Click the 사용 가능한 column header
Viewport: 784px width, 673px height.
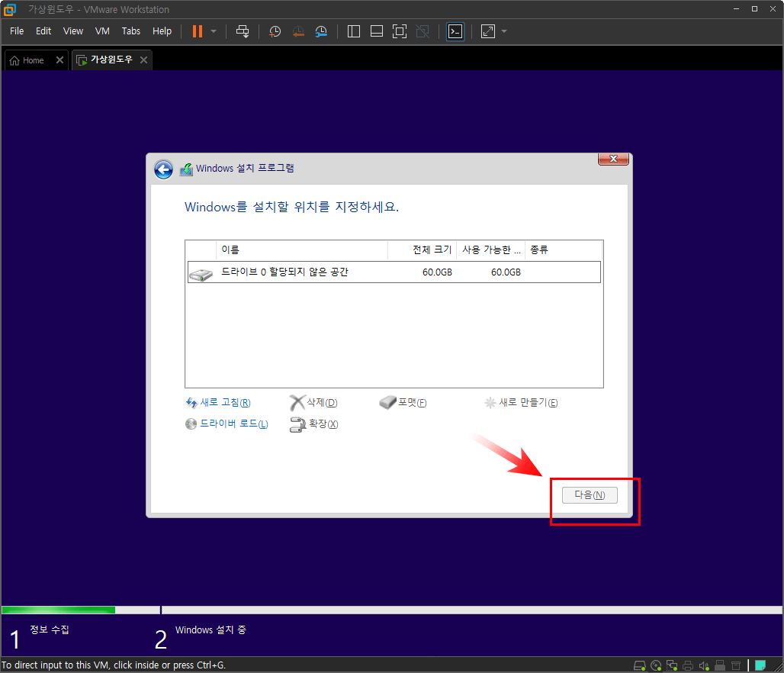[490, 250]
